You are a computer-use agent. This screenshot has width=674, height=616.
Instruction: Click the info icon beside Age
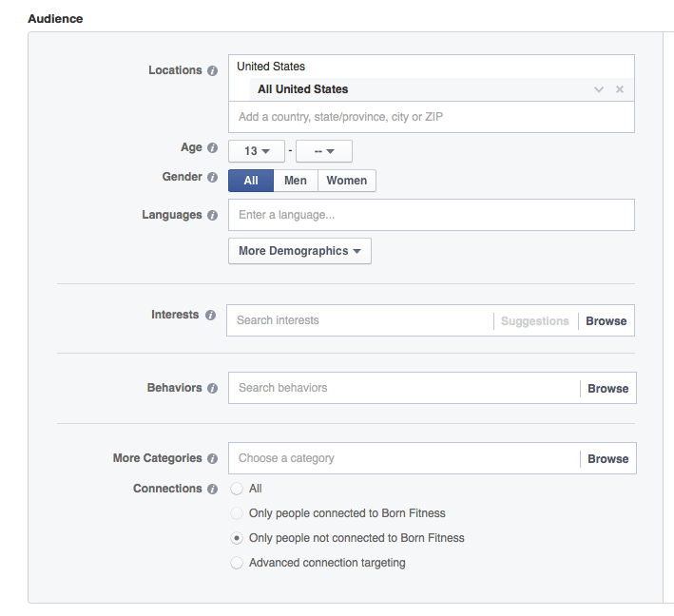pos(212,148)
